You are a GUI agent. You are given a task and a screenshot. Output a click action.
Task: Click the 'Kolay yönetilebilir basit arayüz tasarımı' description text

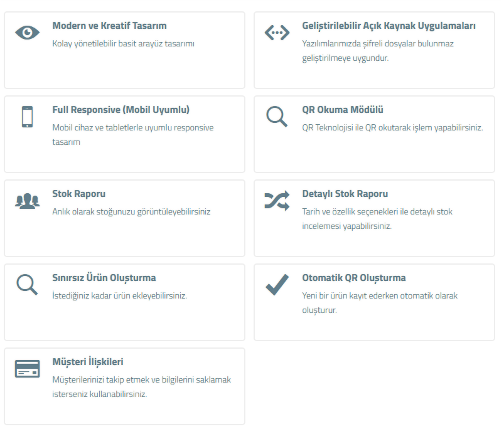pos(123,44)
